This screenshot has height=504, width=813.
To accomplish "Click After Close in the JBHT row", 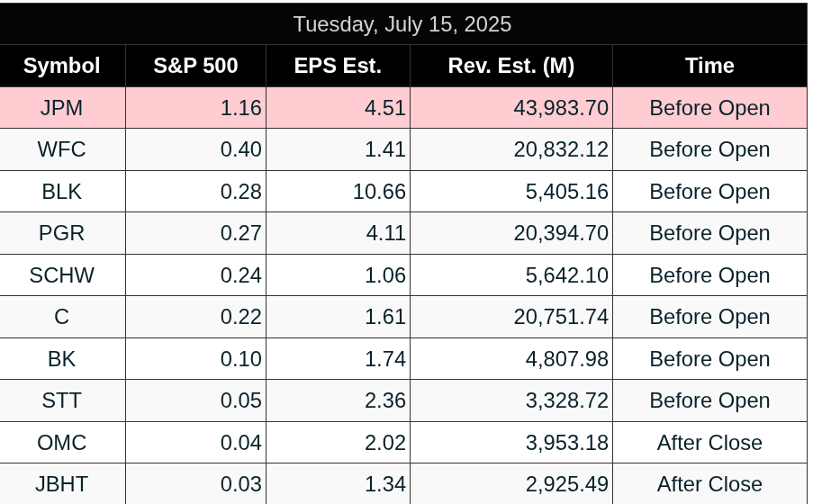I will (709, 484).
